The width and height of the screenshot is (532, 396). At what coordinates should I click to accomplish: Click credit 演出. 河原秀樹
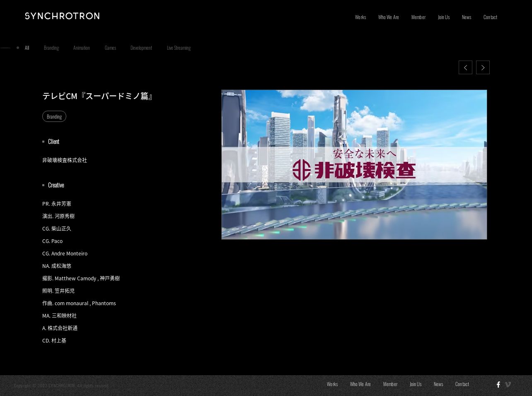pos(58,216)
